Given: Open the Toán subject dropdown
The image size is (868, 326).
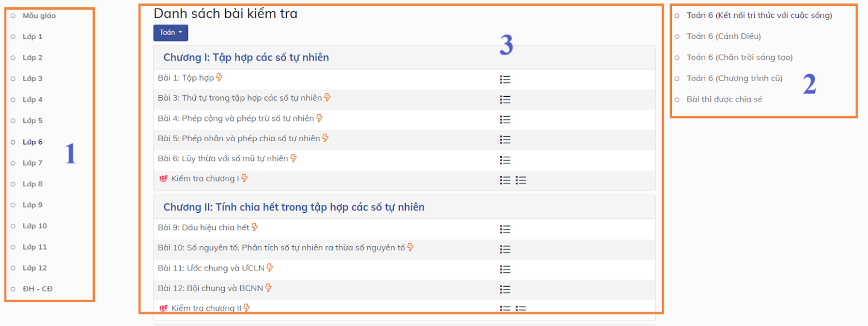Looking at the screenshot, I should 170,32.
